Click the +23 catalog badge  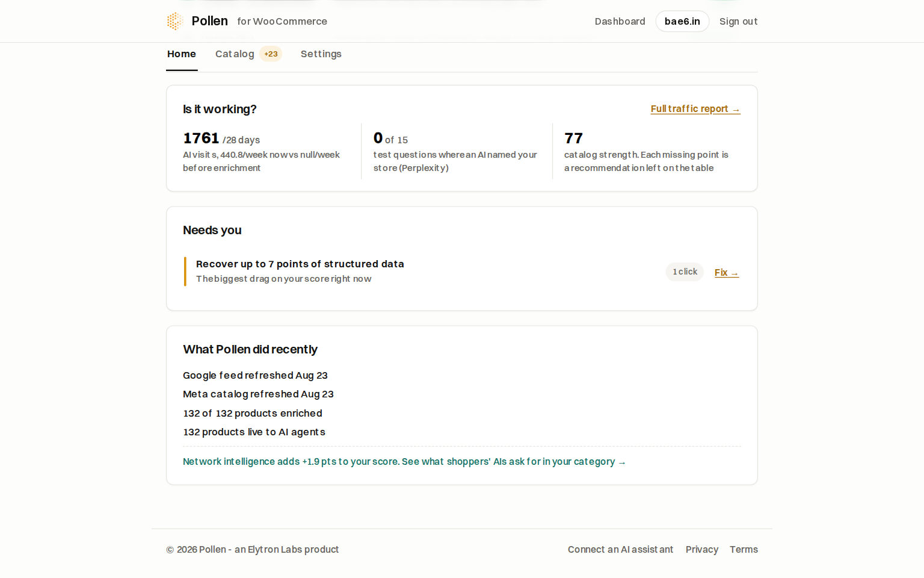(271, 54)
